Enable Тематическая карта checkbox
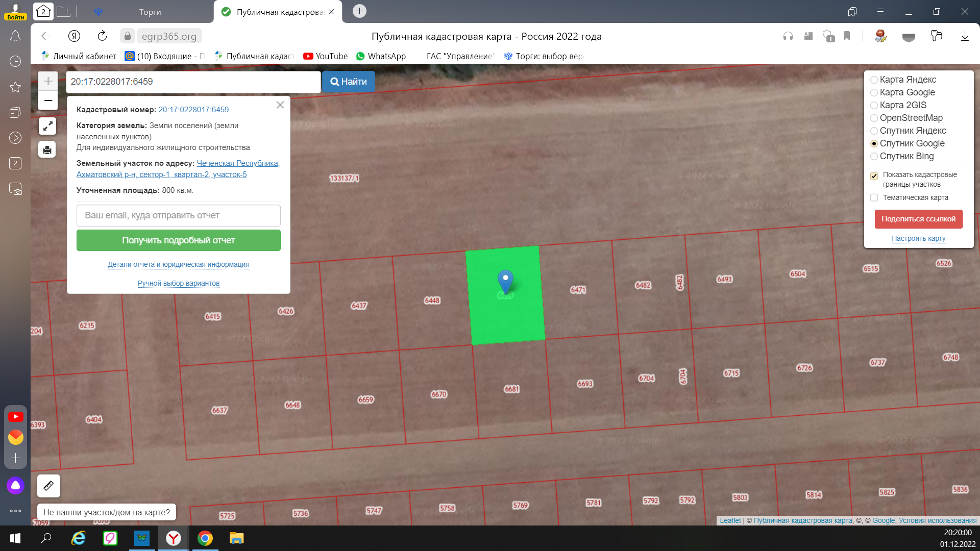Screen dimensions: 980x551 pyautogui.click(x=874, y=197)
